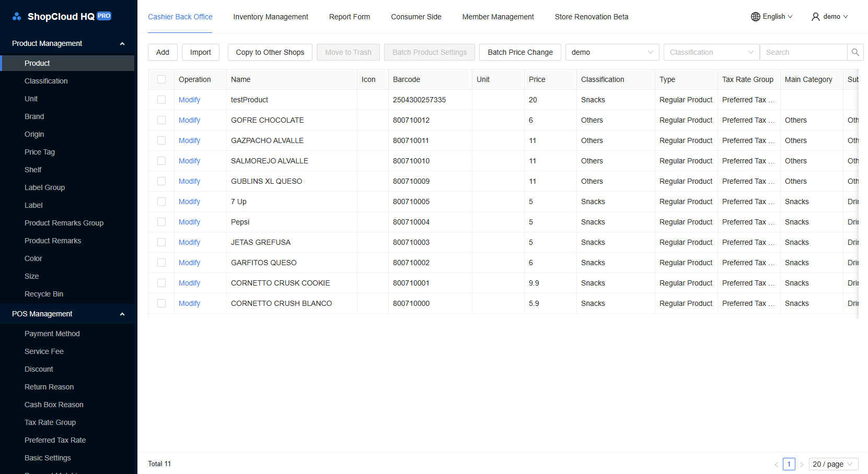Open the Classification filter dropdown
The image size is (868, 474).
(711, 52)
